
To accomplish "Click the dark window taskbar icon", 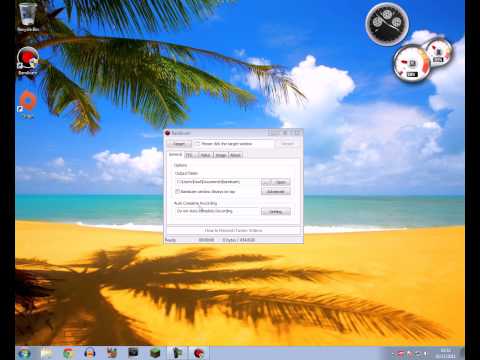I will tap(133, 353).
